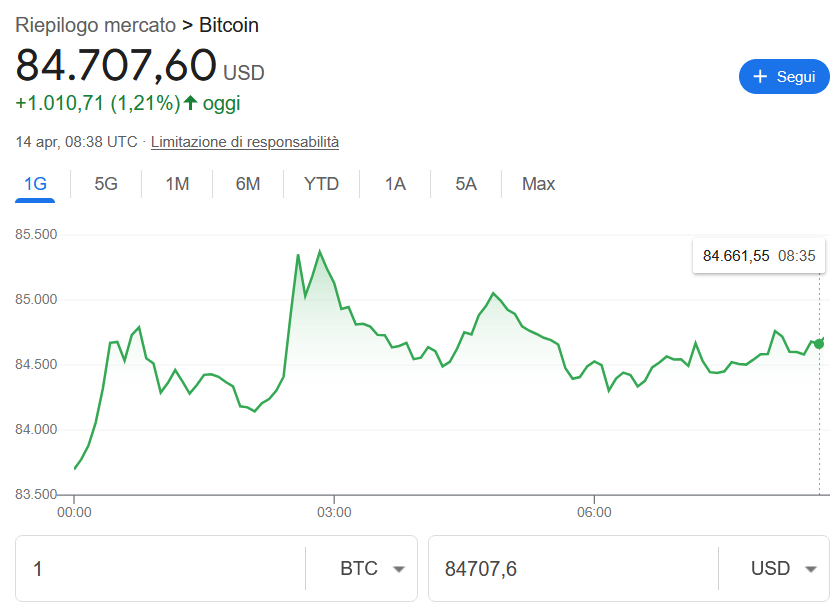835x605 pixels.
Task: Show the Max time range
Action: pyautogui.click(x=538, y=184)
